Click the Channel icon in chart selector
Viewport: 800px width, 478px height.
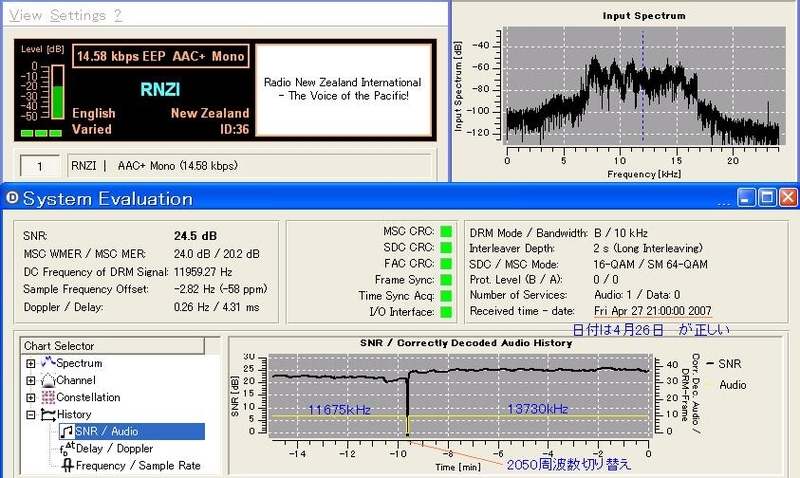click(x=48, y=380)
